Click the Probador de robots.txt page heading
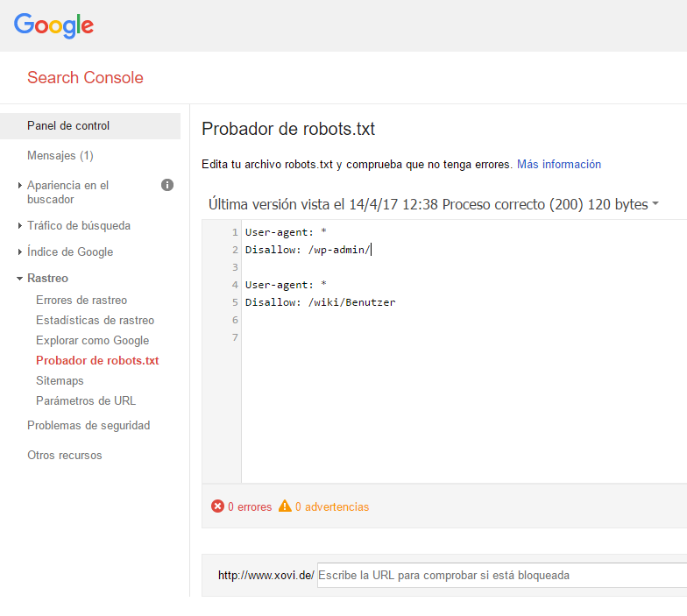 [288, 129]
